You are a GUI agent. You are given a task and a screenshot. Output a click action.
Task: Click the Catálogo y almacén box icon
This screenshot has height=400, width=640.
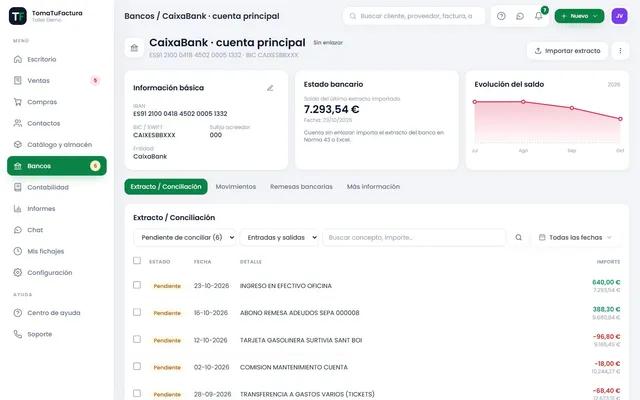[x=18, y=144]
